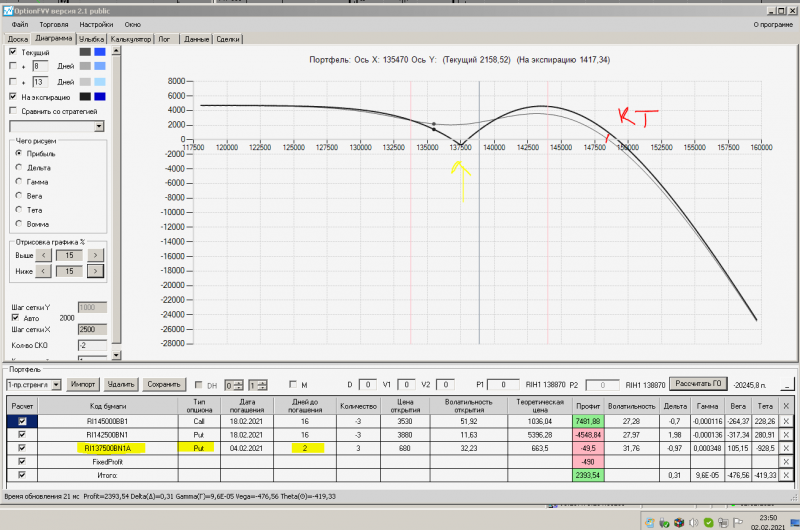Select the Вега radio button
Screen dimensions: 800x530
pyautogui.click(x=19, y=195)
